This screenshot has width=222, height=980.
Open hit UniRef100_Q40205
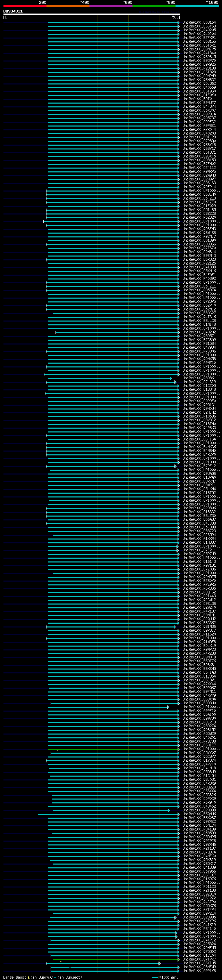point(199,30)
